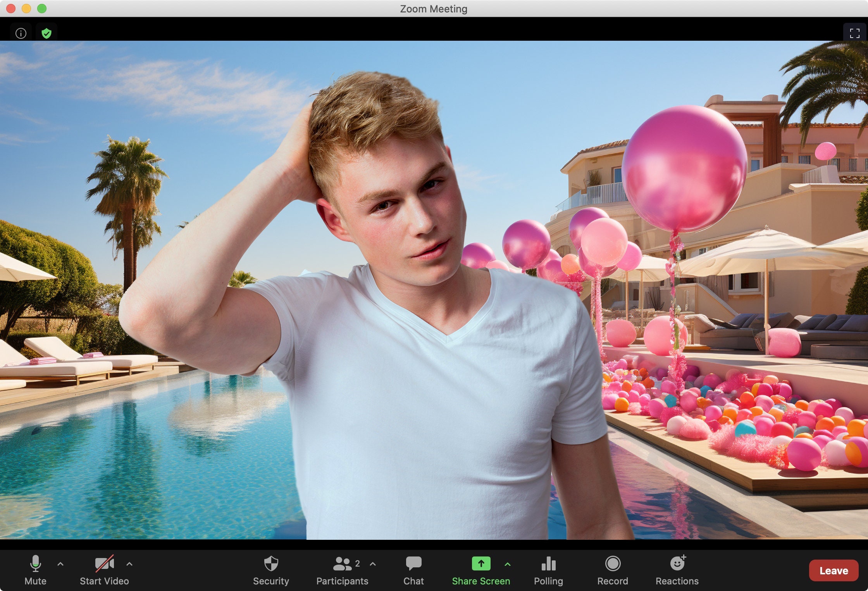This screenshot has height=591, width=868.
Task: Enter fullscreen view mode
Action: tap(854, 33)
